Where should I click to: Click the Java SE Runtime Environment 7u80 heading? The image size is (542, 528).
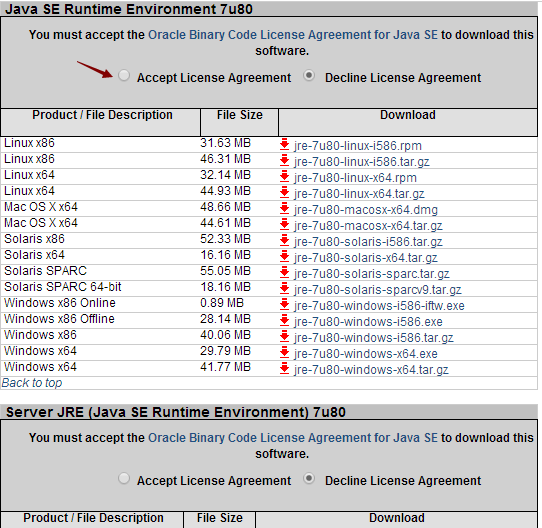tap(129, 9)
